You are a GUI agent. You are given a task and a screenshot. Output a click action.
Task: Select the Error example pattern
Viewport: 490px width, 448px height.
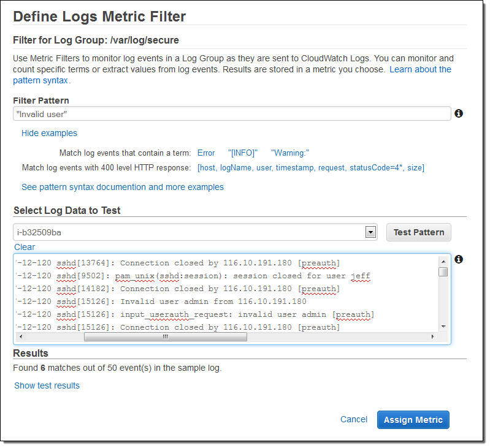pos(206,153)
